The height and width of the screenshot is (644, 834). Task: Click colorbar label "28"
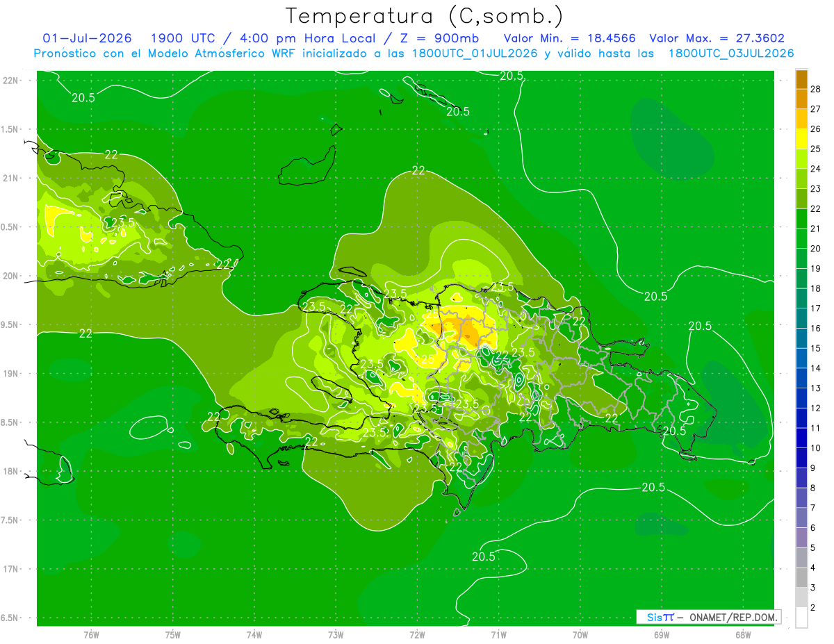tap(816, 89)
